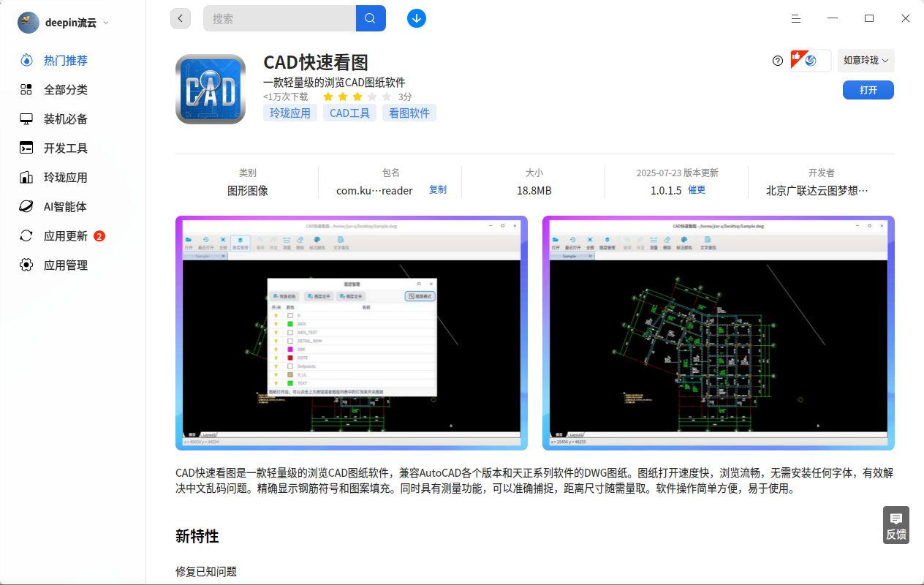This screenshot has width=924, height=585.
Task: Click the 新特性 heading
Action: coord(197,536)
